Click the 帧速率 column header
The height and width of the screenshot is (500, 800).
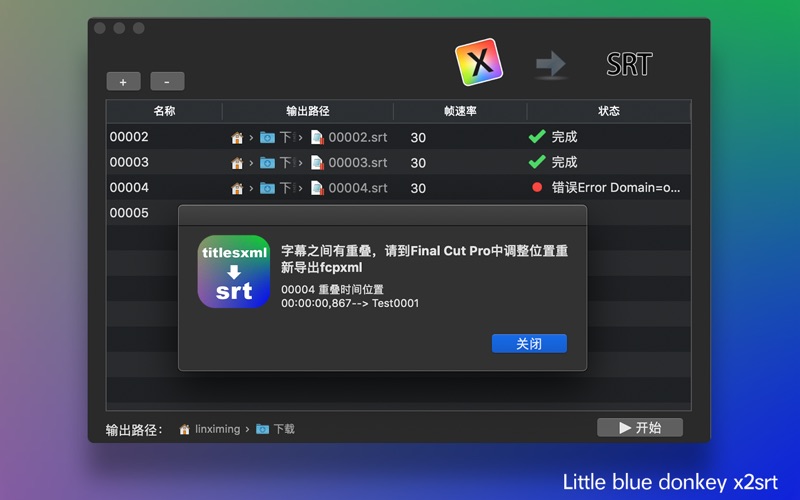[x=460, y=111]
